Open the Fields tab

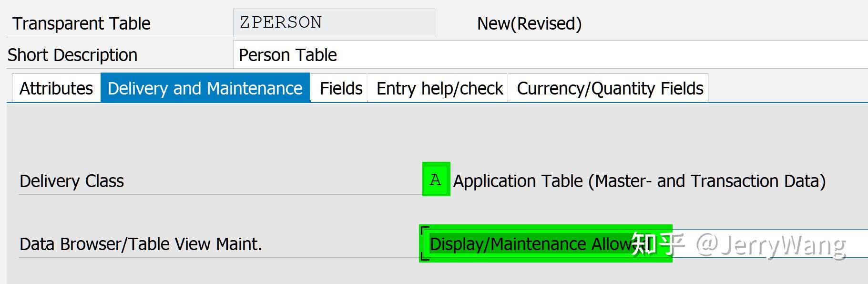(341, 88)
